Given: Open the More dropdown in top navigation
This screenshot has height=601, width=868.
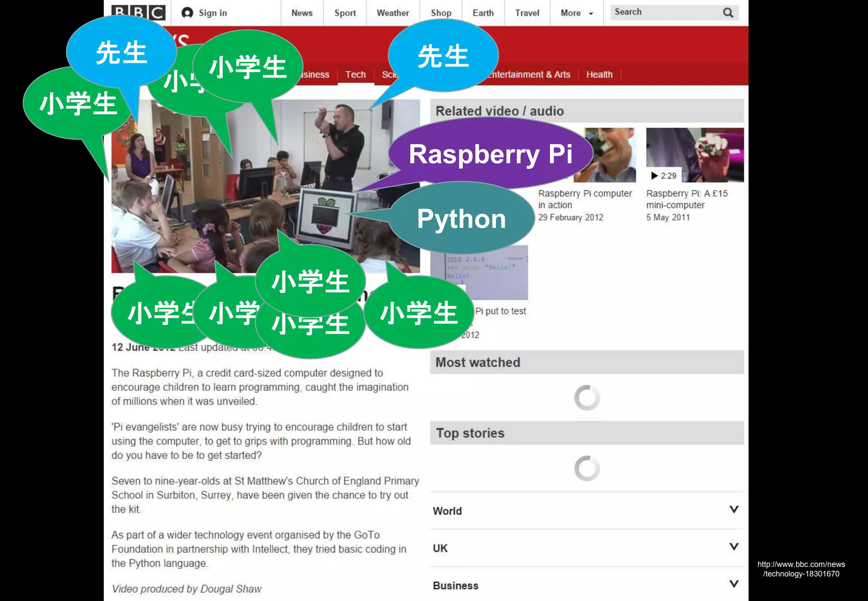Looking at the screenshot, I should click(576, 13).
